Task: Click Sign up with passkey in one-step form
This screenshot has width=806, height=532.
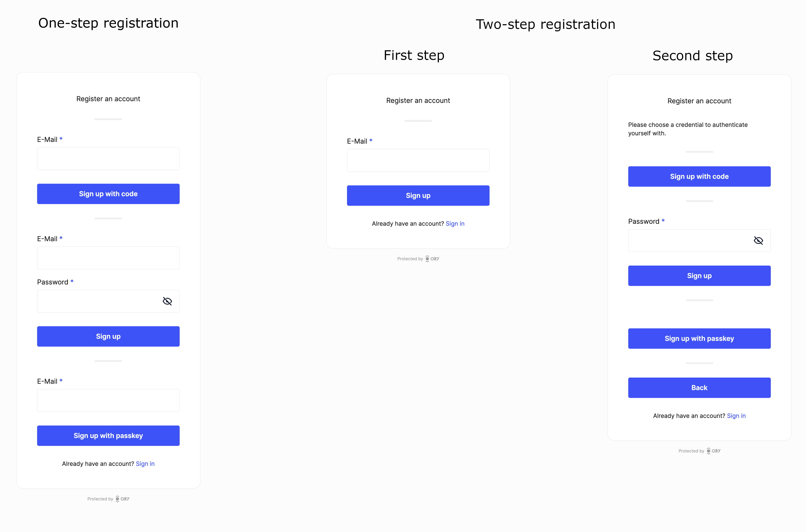Action: 108,436
